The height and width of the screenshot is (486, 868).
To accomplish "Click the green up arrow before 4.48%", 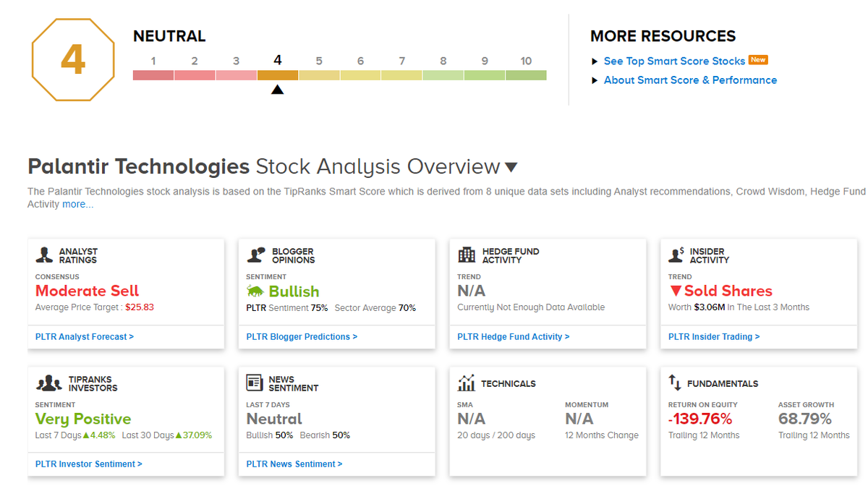I will point(85,435).
